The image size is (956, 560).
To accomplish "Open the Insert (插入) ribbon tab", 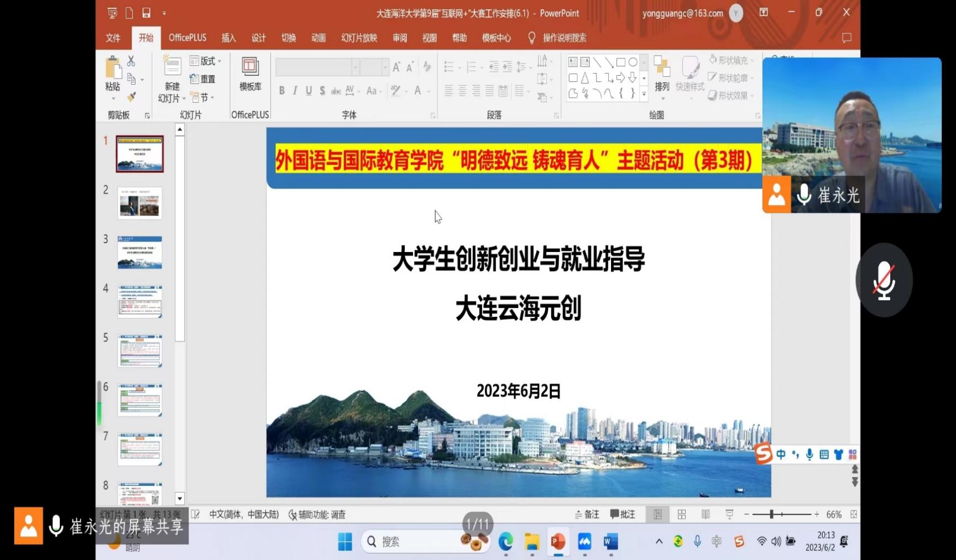I will [x=228, y=38].
